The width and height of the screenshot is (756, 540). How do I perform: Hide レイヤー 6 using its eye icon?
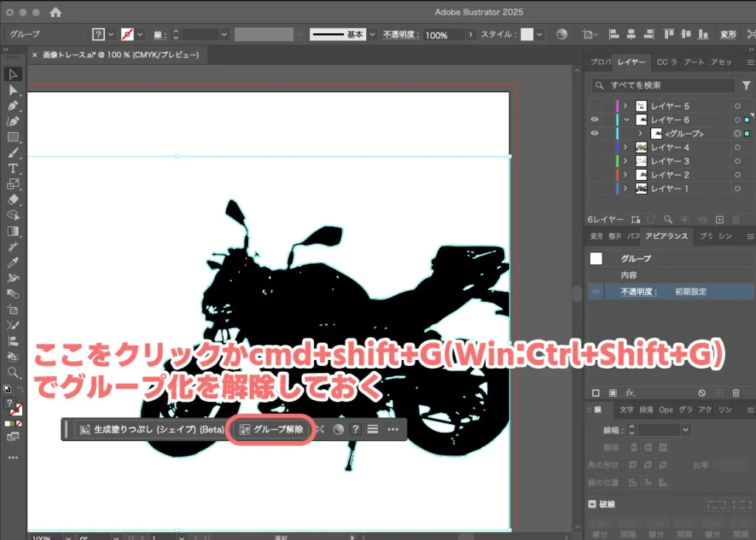(x=595, y=120)
